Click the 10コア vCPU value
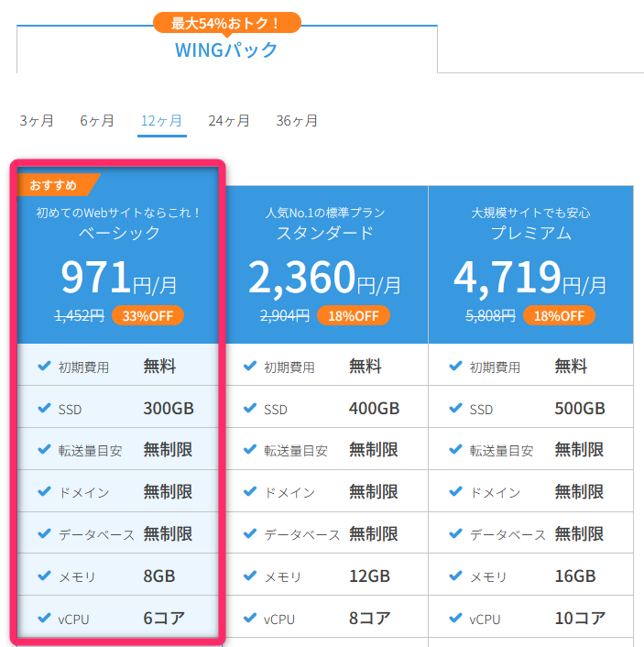The height and width of the screenshot is (647, 644). pyautogui.click(x=580, y=618)
